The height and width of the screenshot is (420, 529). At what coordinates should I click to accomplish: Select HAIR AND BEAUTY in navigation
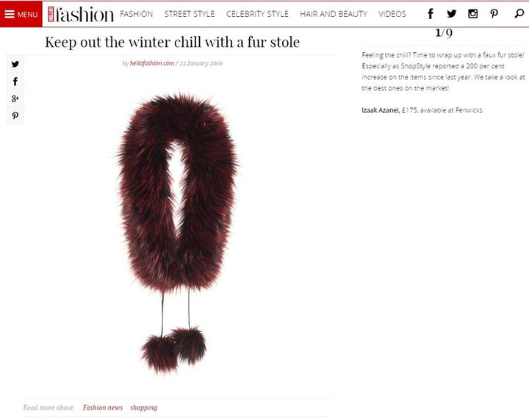tap(334, 14)
